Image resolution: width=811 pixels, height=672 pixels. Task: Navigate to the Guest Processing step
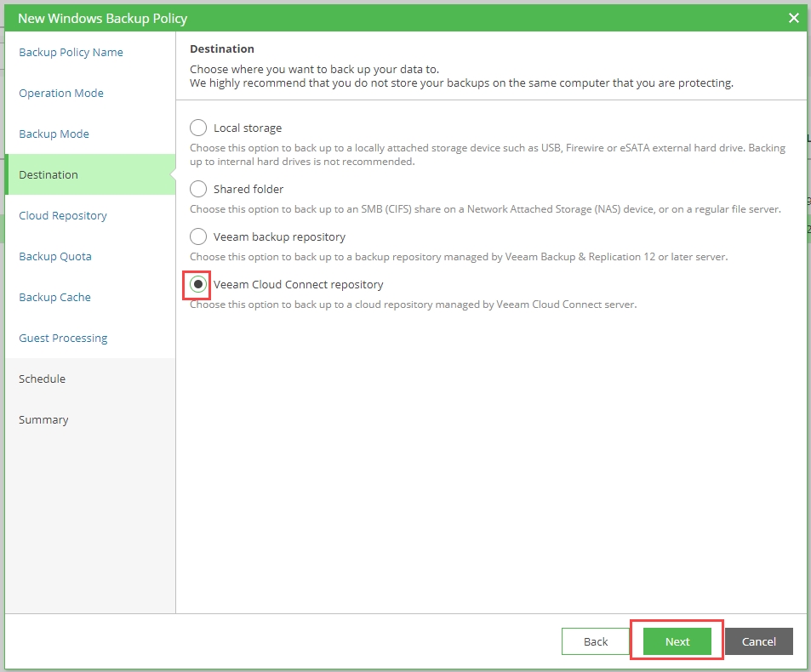coord(63,338)
